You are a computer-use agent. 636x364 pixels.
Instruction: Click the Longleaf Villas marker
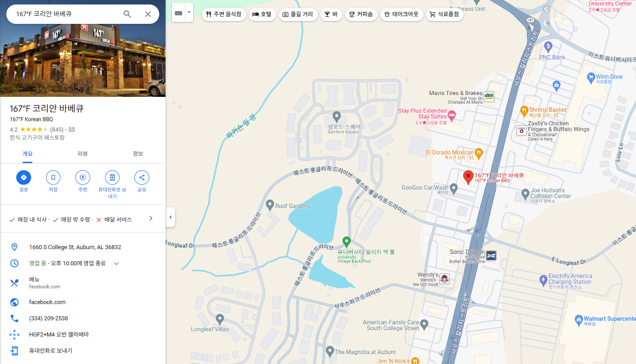click(220, 319)
